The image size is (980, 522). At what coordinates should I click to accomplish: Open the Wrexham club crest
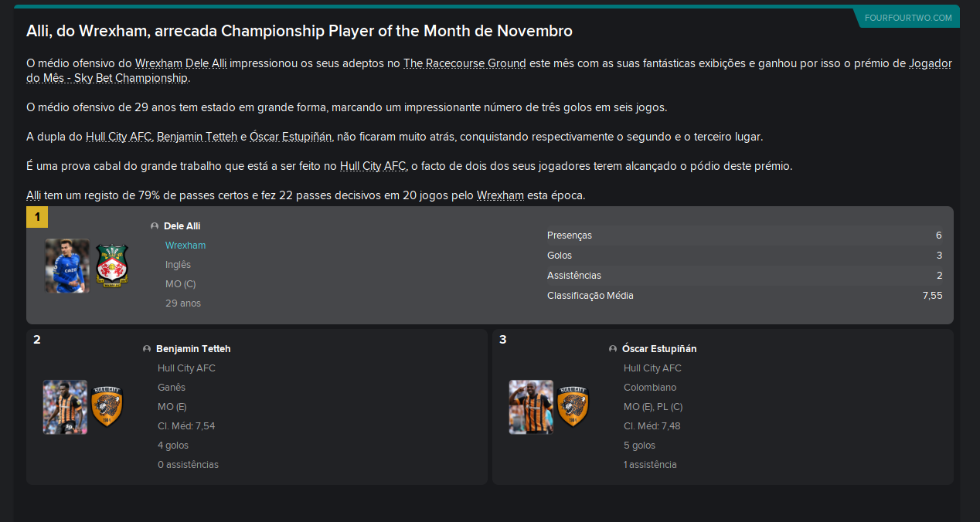112,266
